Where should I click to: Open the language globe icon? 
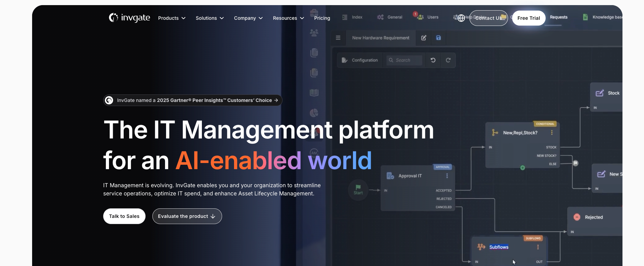click(461, 18)
